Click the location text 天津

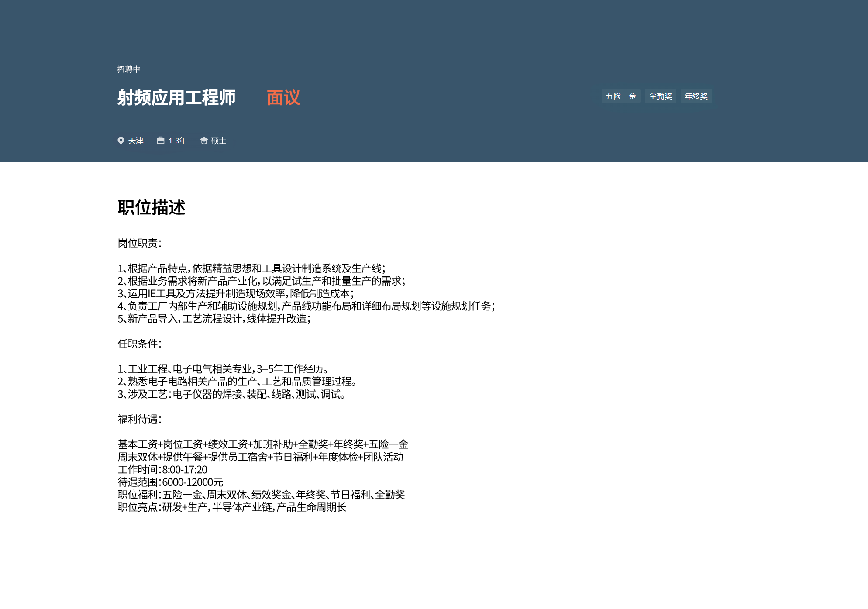(136, 141)
